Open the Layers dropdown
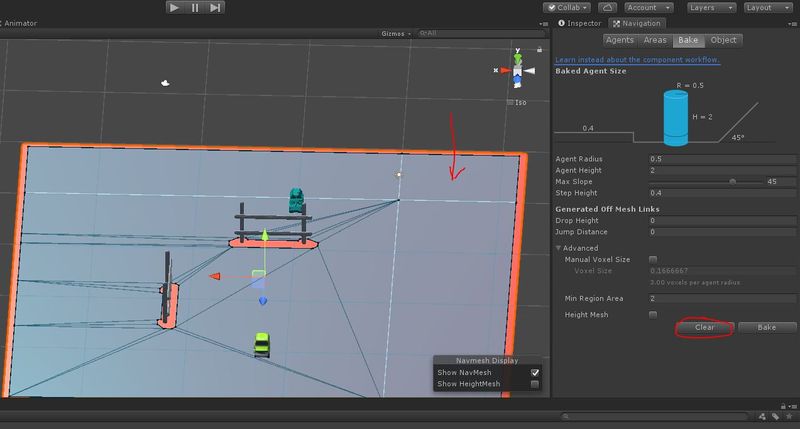This screenshot has width=800, height=429. [711, 8]
